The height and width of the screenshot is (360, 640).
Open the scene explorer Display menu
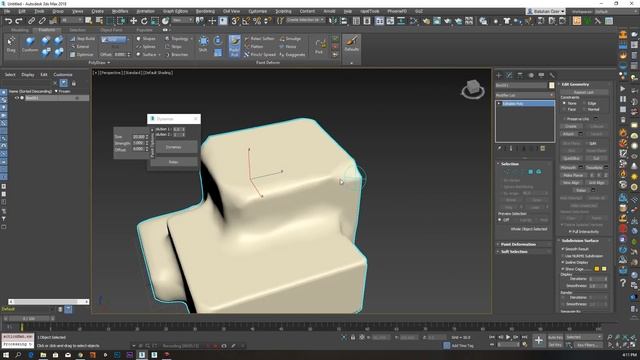click(x=28, y=75)
